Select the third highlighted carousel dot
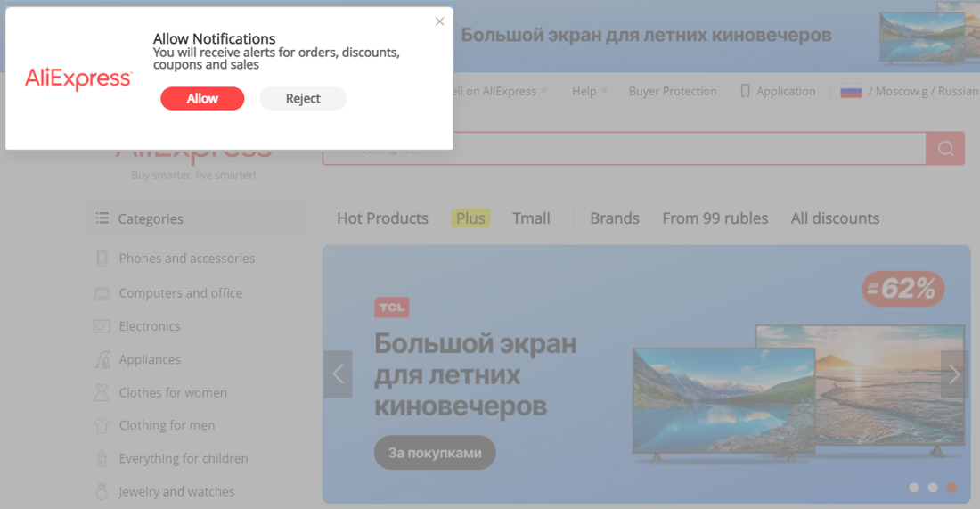The height and width of the screenshot is (509, 980). point(951,487)
